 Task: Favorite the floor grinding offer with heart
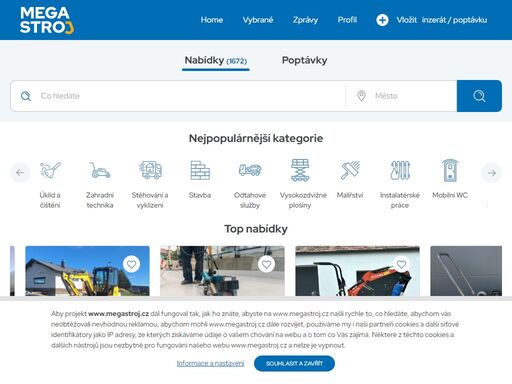[x=266, y=264]
